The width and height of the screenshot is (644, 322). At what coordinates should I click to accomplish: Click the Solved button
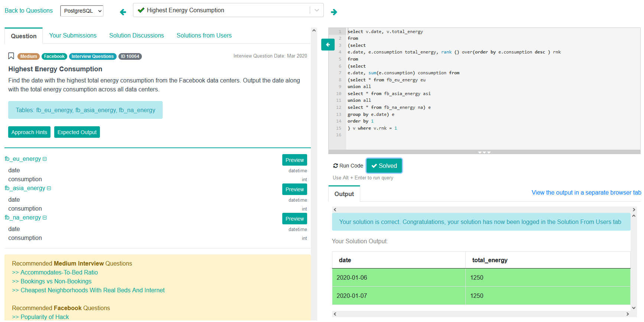pos(384,166)
